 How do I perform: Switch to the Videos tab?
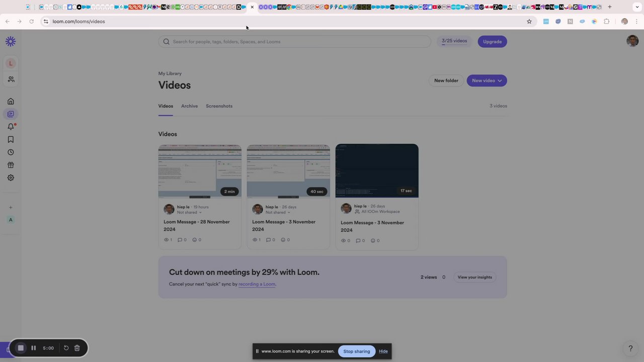pyautogui.click(x=166, y=106)
